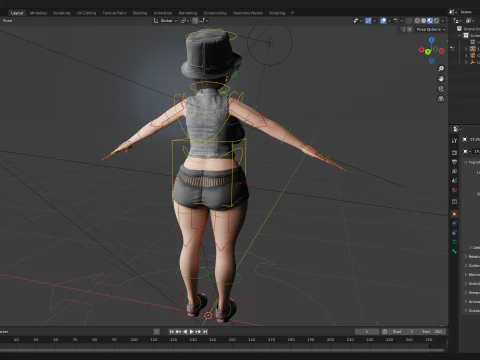Expand the Relations panel
Viewport: 480px width, 360px height.
coord(466,256)
